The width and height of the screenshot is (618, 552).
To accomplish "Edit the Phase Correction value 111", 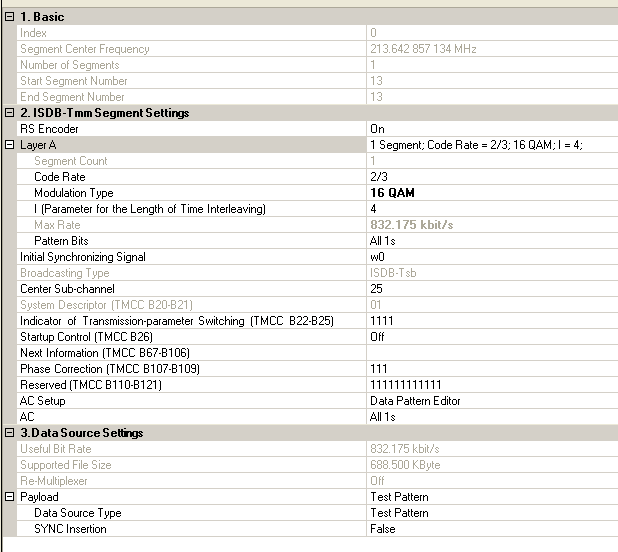I will tap(490, 369).
